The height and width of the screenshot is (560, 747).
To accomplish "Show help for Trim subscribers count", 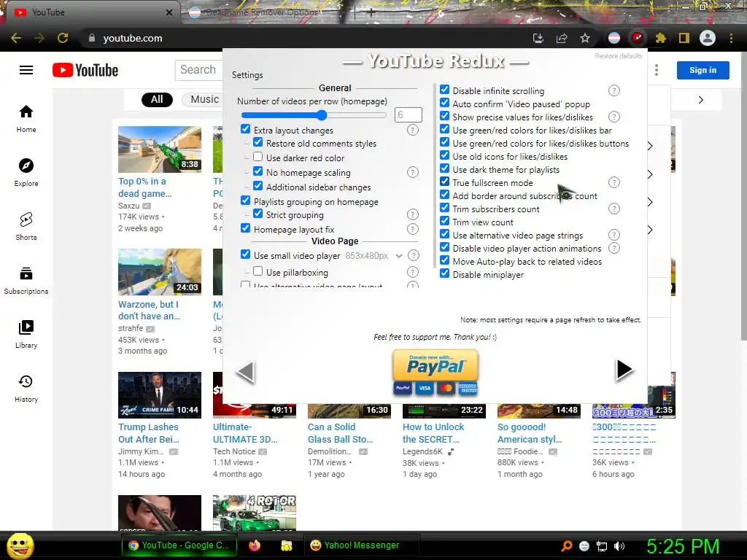I will tap(614, 209).
